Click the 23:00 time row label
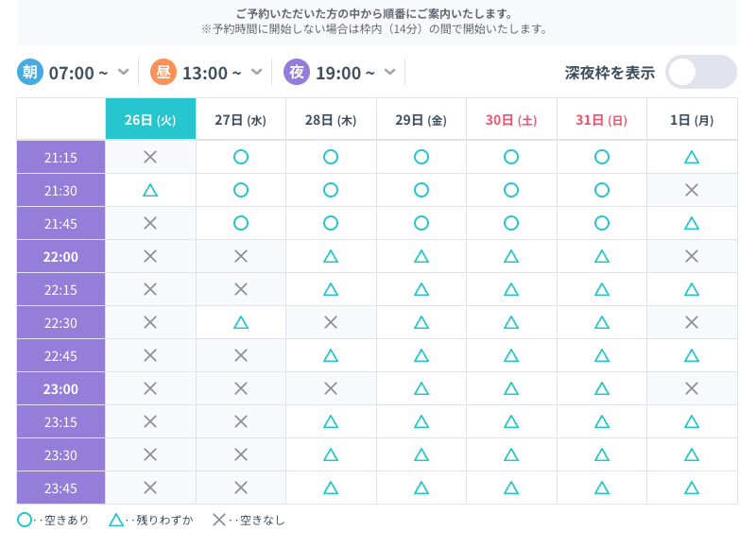This screenshot has height=548, width=756. point(60,388)
